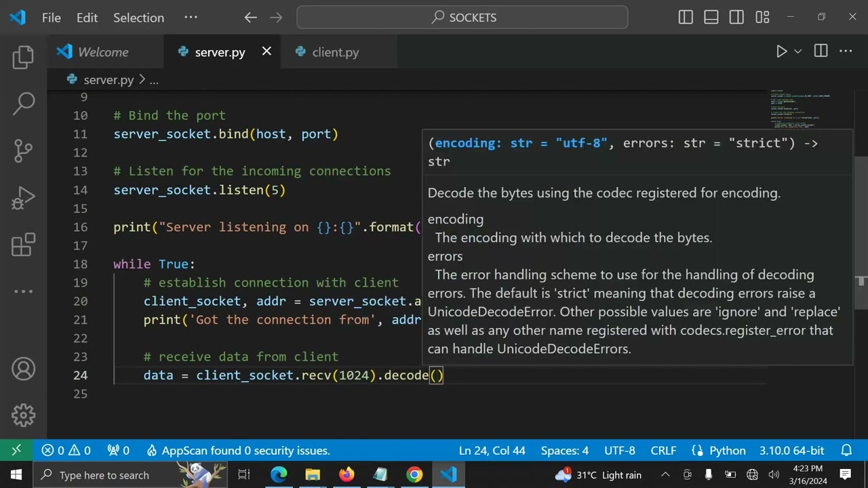Open the clock showing 4:23 PM
Viewport: 868px width, 488px height.
[808, 474]
